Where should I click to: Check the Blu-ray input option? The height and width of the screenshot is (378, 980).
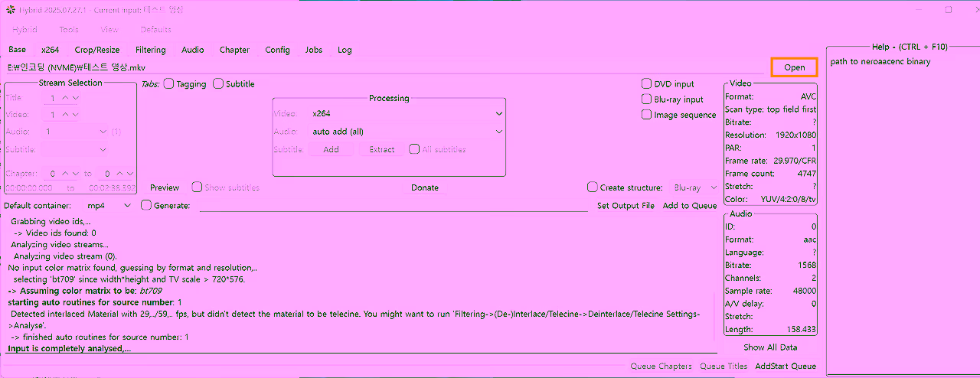point(647,99)
